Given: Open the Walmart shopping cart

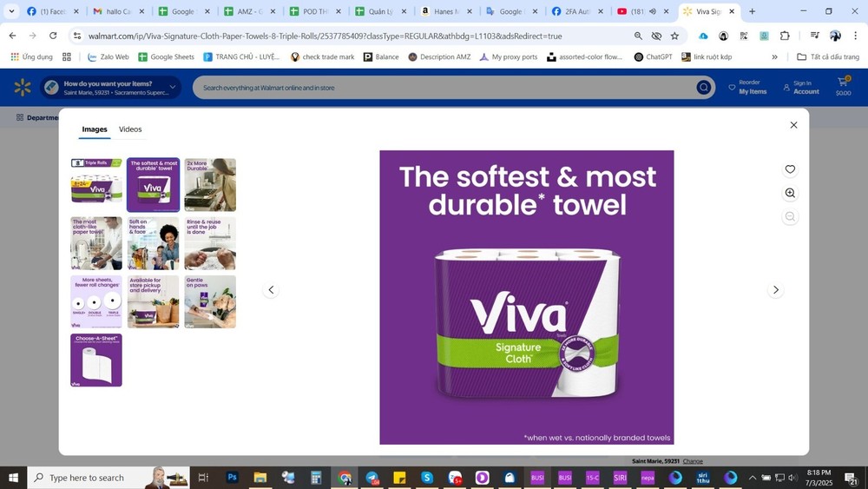Looking at the screenshot, I should [843, 87].
